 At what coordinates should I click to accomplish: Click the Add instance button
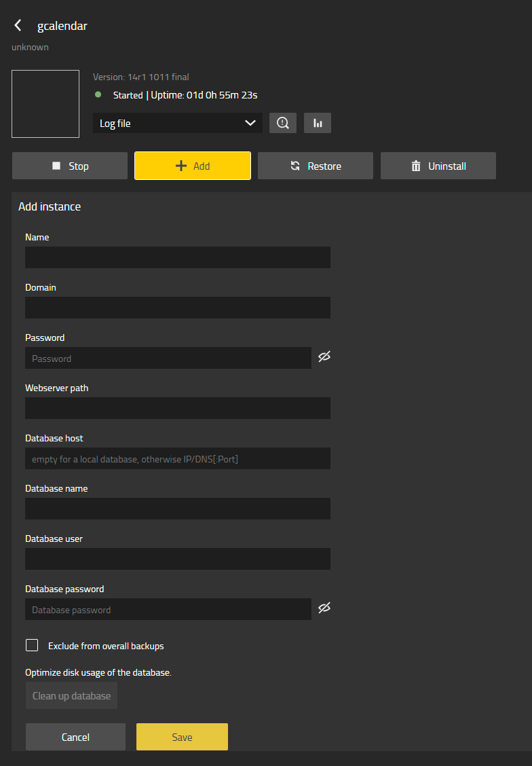pos(193,166)
